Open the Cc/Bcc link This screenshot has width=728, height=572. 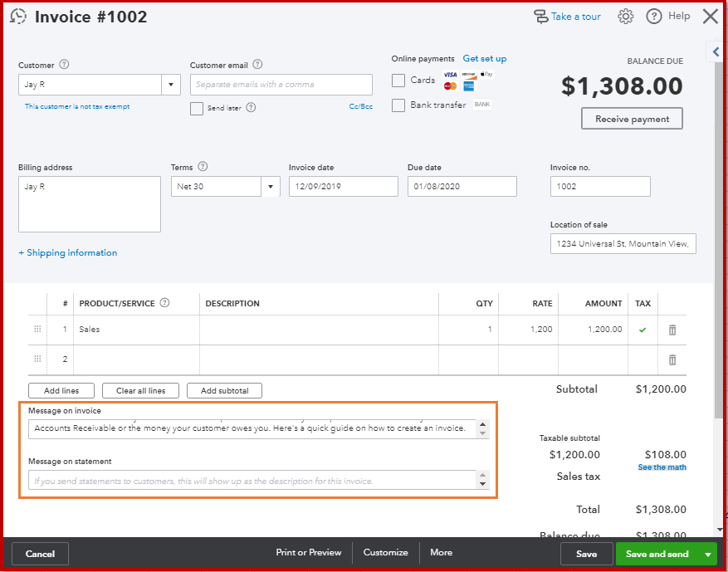[x=361, y=106]
